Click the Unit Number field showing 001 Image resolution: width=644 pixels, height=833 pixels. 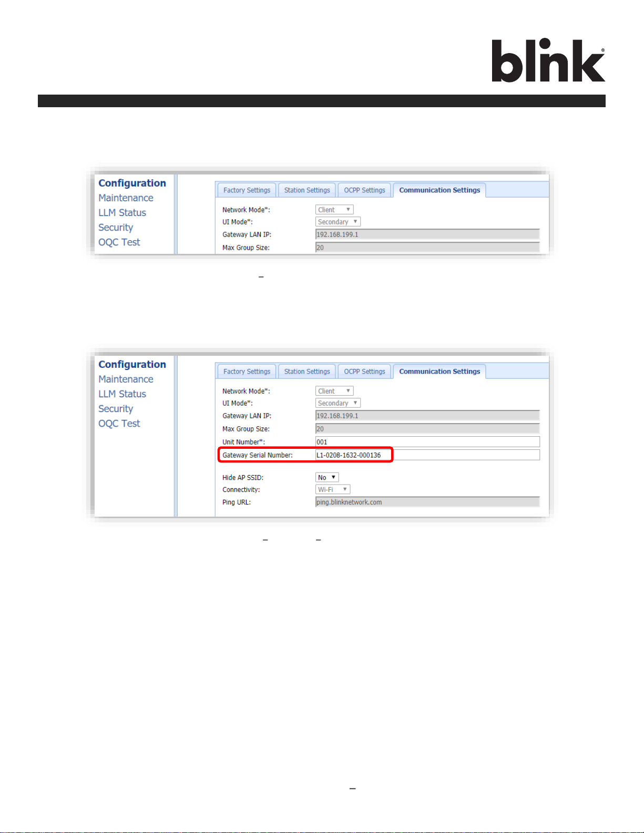click(427, 442)
